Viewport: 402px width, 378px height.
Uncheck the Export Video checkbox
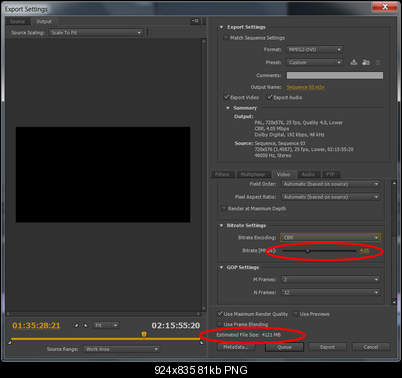click(x=226, y=97)
